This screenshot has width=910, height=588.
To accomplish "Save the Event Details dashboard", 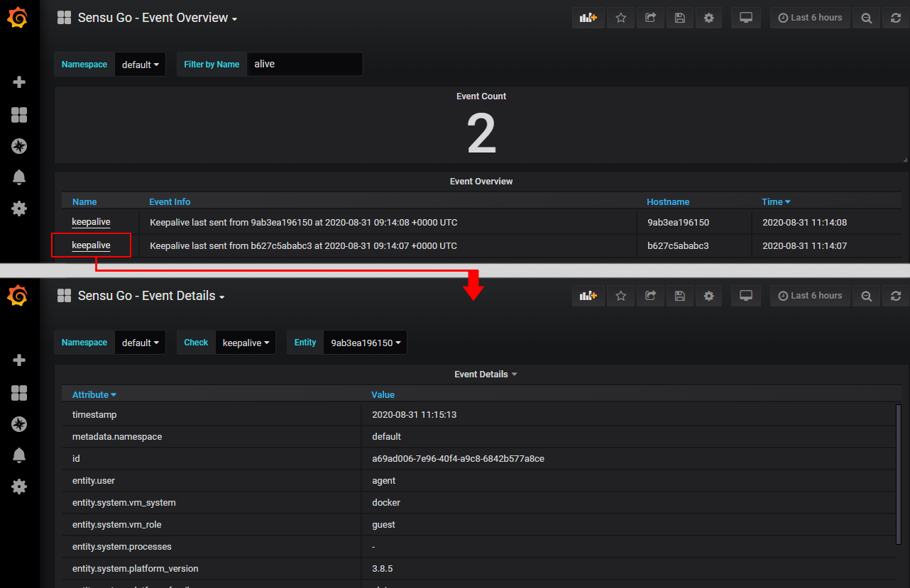I will (x=679, y=296).
